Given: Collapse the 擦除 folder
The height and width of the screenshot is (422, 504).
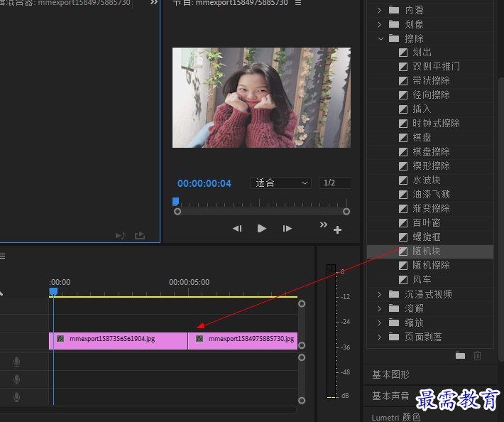Looking at the screenshot, I should (380, 38).
